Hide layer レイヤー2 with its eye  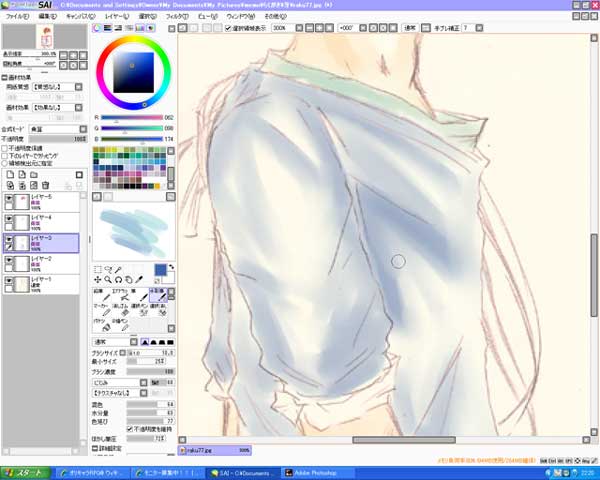[x=8, y=260]
